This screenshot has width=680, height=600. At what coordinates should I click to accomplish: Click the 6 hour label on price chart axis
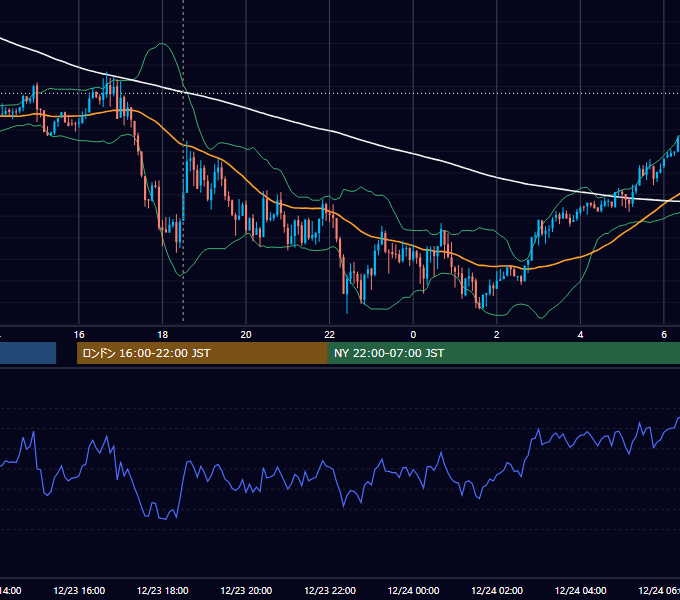pos(664,335)
